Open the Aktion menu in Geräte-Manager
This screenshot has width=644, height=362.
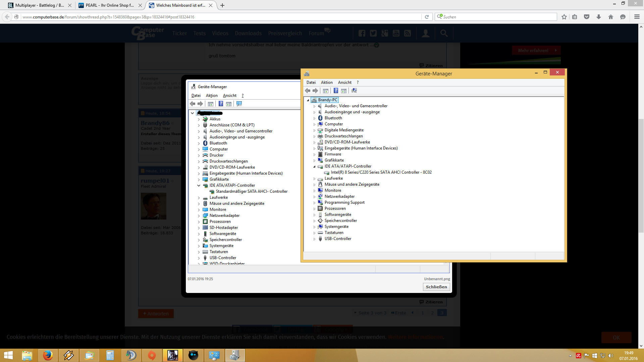pyautogui.click(x=326, y=82)
